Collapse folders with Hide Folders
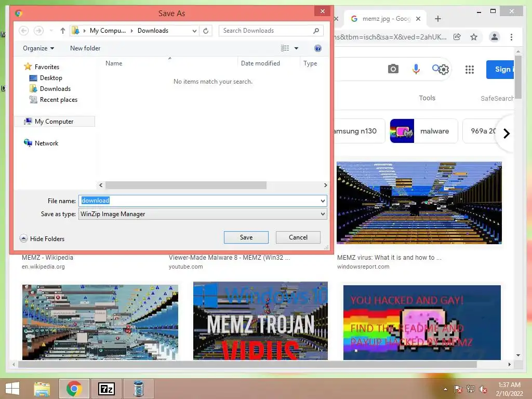532x399 pixels. tap(42, 238)
